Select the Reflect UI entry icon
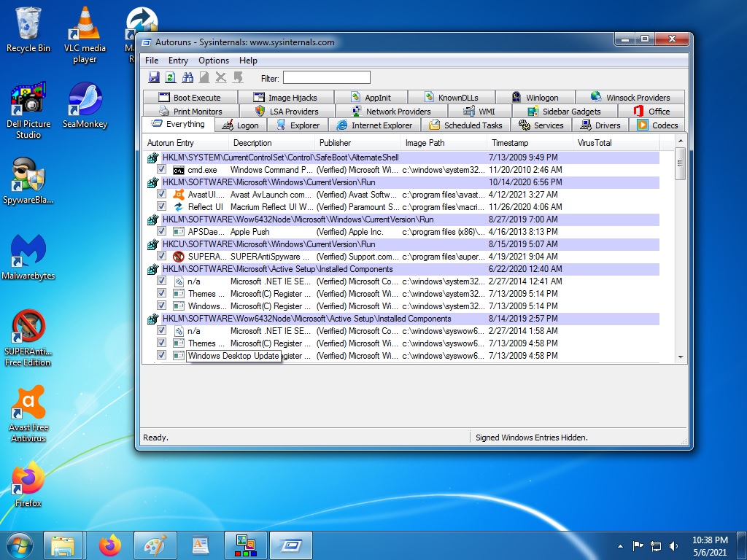 [x=179, y=206]
